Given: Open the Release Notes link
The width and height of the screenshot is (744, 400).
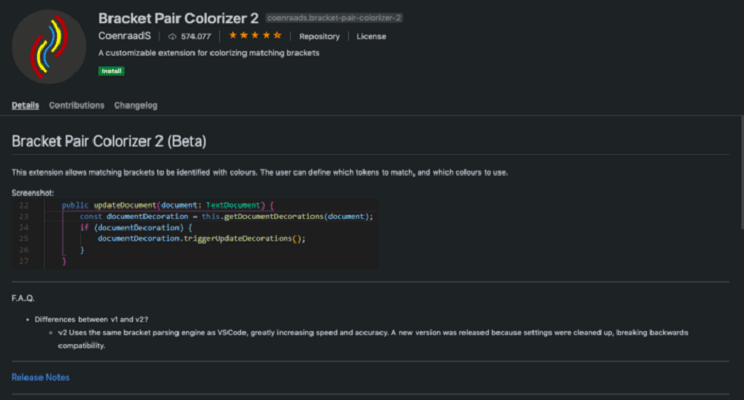Looking at the screenshot, I should (x=40, y=377).
